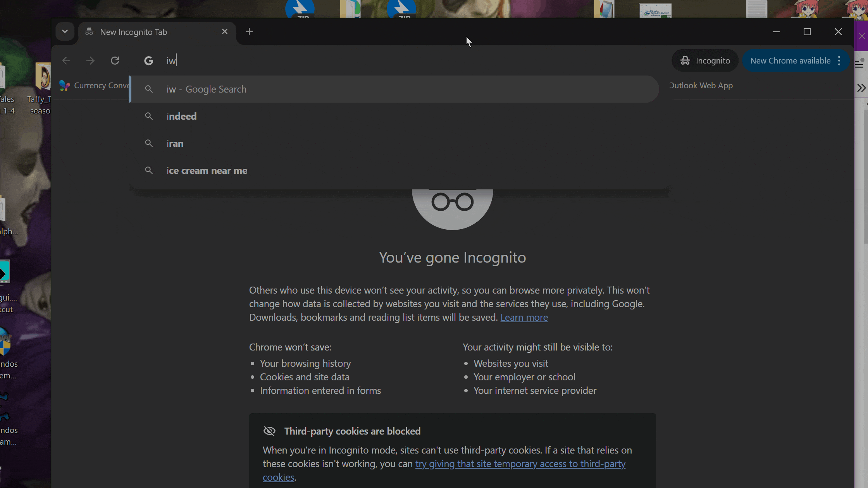Click the crossed-eye cookies blocked icon
The height and width of the screenshot is (488, 868).
pyautogui.click(x=269, y=431)
